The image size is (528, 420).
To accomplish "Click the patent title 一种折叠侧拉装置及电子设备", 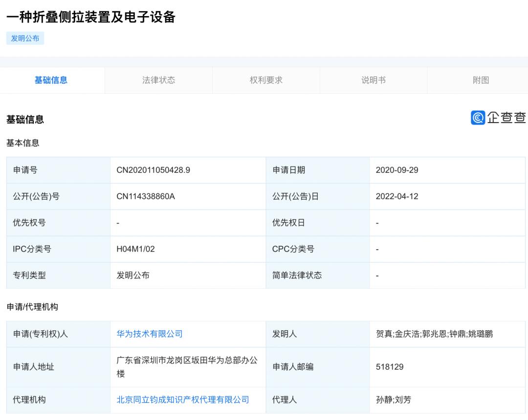I will (x=91, y=17).
